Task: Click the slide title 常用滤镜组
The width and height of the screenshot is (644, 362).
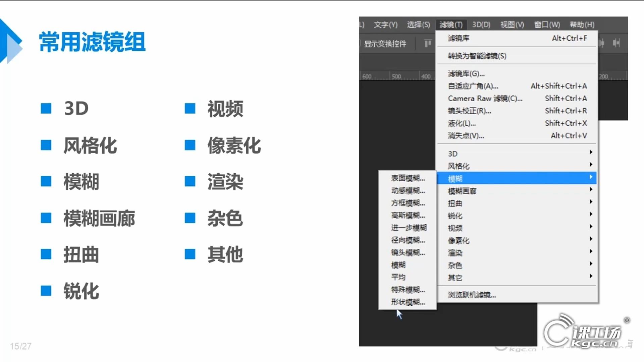Action: pos(92,42)
